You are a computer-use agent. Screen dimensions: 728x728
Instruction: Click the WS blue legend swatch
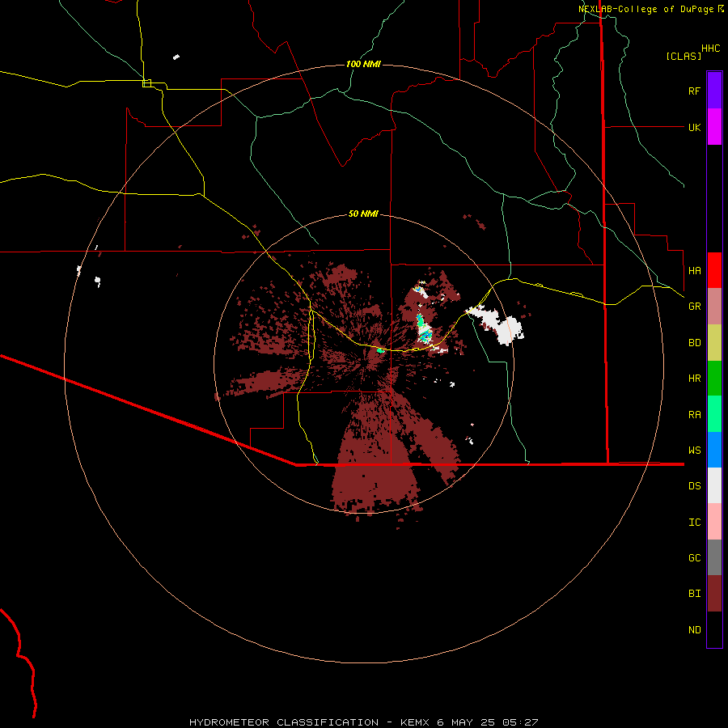714,450
